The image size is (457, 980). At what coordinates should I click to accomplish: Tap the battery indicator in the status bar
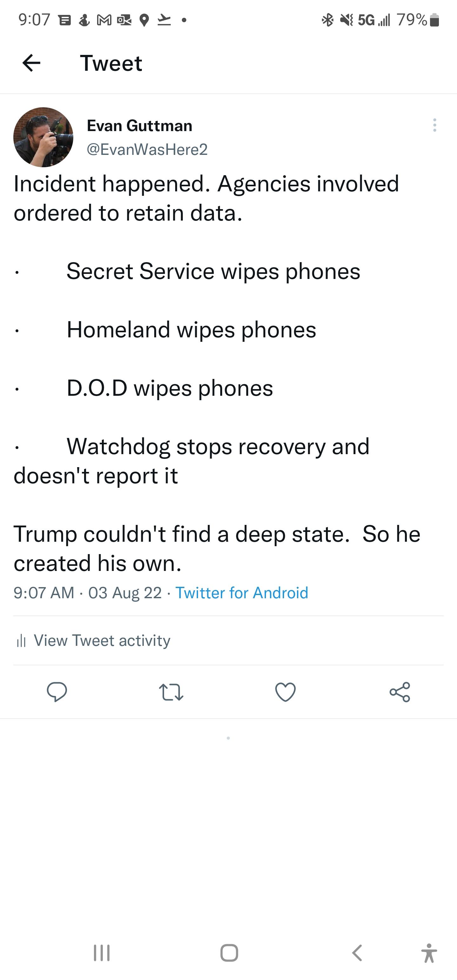click(x=435, y=20)
